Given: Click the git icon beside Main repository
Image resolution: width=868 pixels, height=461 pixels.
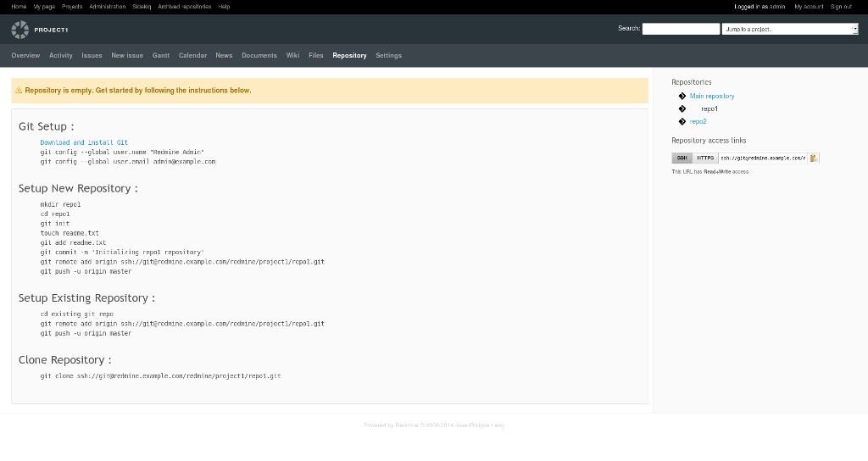Looking at the screenshot, I should (682, 97).
